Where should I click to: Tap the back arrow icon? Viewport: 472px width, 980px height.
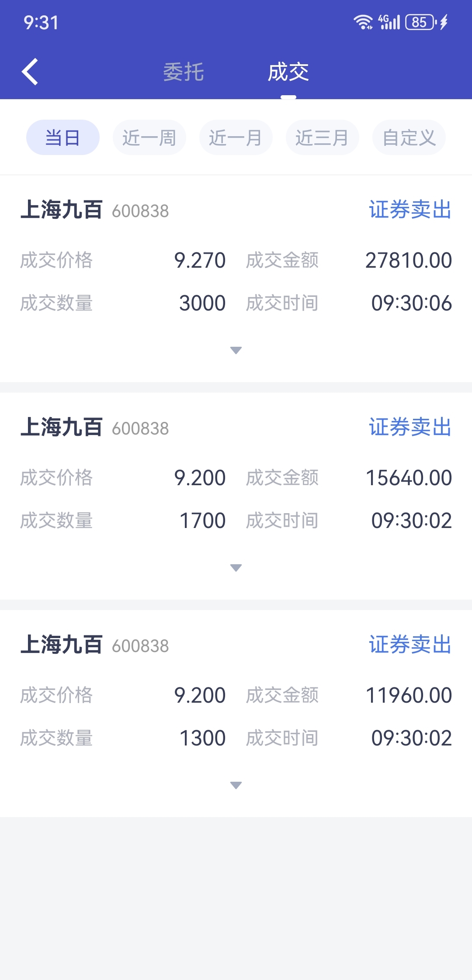30,72
